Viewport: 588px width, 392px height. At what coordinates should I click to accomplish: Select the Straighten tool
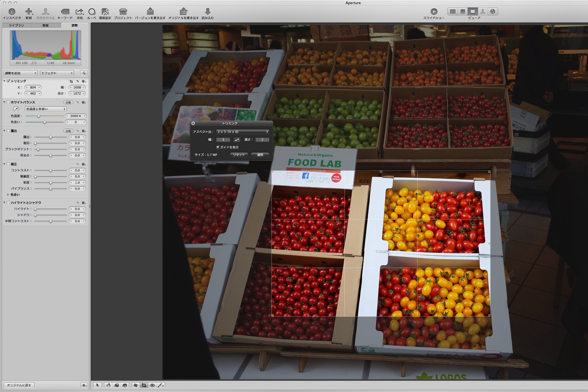[x=136, y=385]
